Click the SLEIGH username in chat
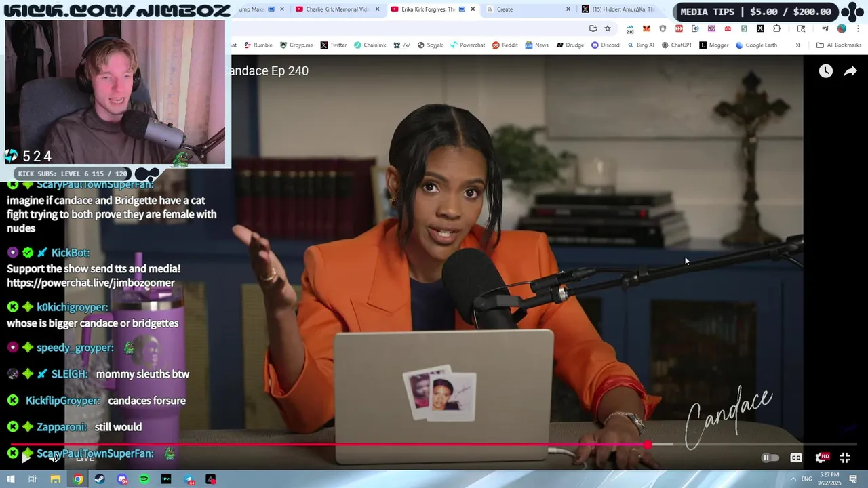The width and height of the screenshot is (868, 488). pyautogui.click(x=70, y=374)
